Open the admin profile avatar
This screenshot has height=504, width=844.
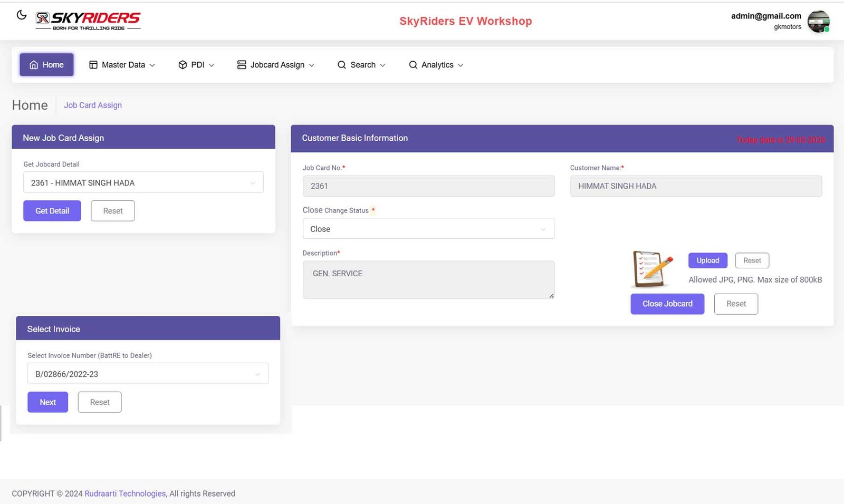(818, 22)
